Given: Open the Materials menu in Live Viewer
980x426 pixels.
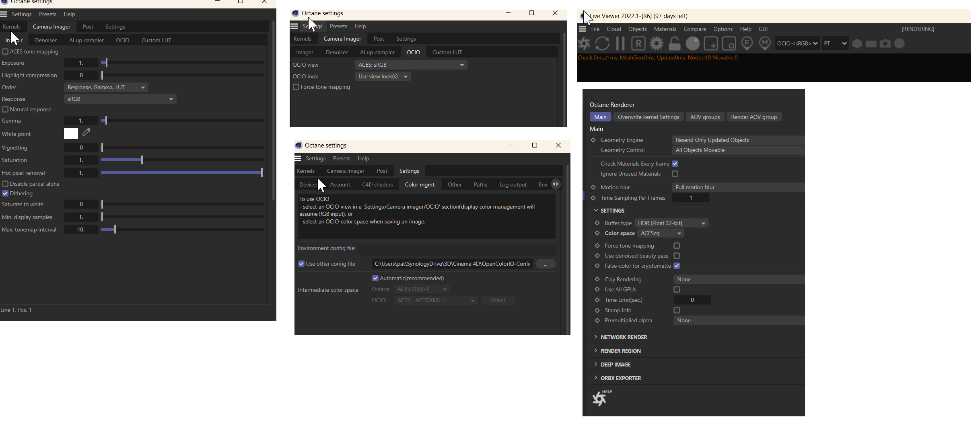Looking at the screenshot, I should pyautogui.click(x=665, y=29).
